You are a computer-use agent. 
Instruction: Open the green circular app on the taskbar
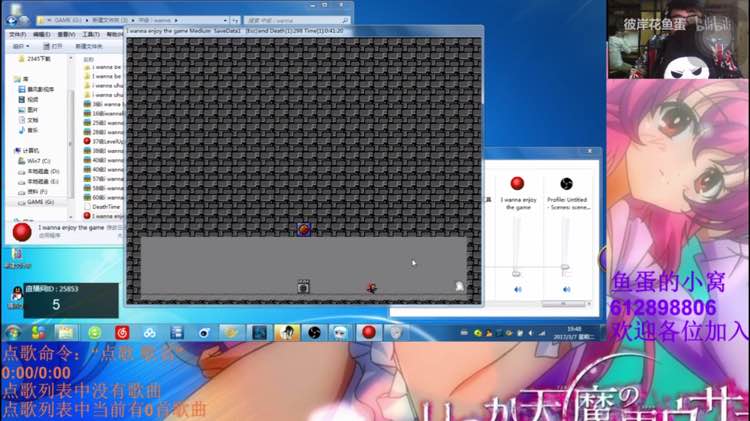(95, 332)
